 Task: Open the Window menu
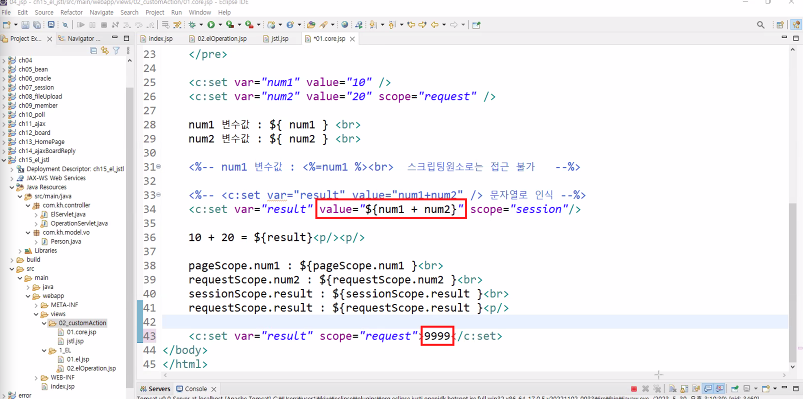199,12
